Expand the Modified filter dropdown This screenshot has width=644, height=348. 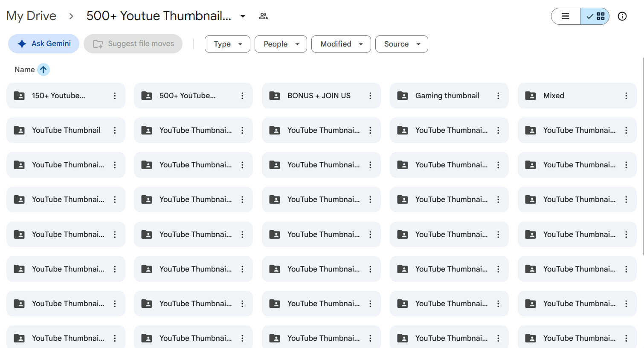pos(341,44)
